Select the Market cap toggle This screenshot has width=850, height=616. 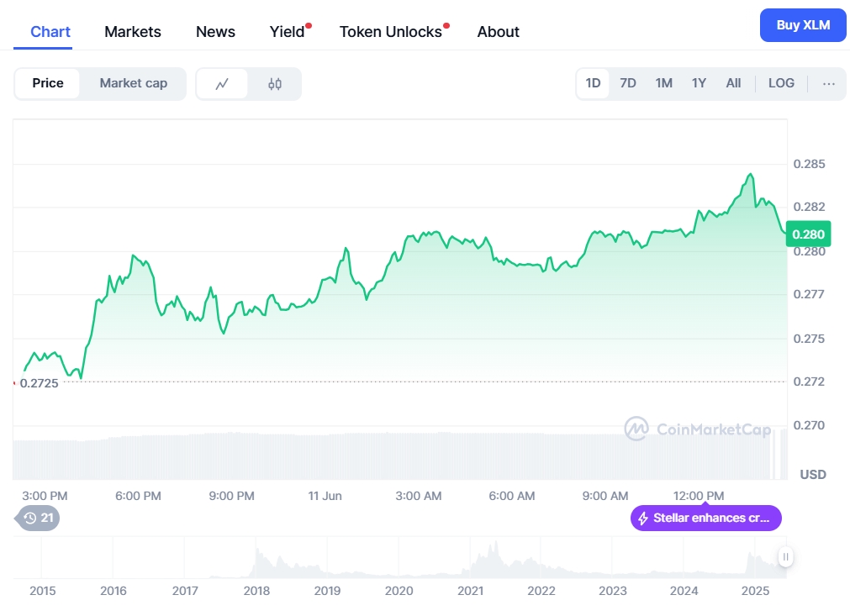(x=134, y=83)
